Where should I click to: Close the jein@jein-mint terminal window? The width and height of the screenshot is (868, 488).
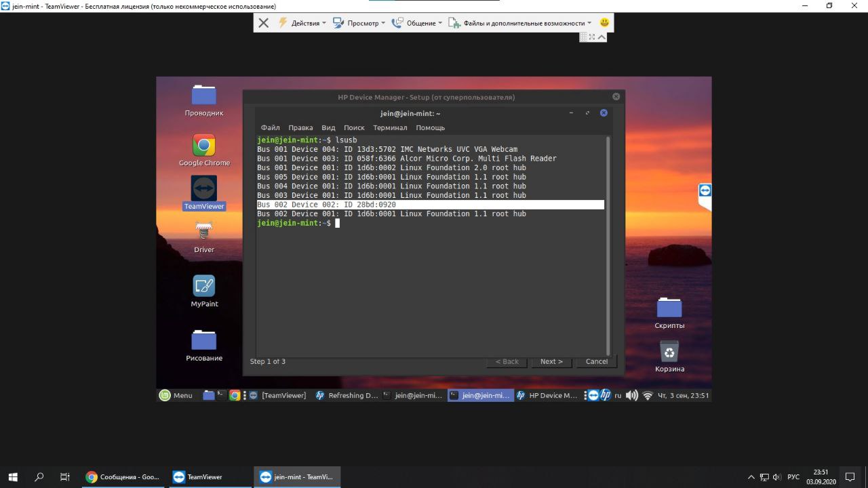[604, 113]
